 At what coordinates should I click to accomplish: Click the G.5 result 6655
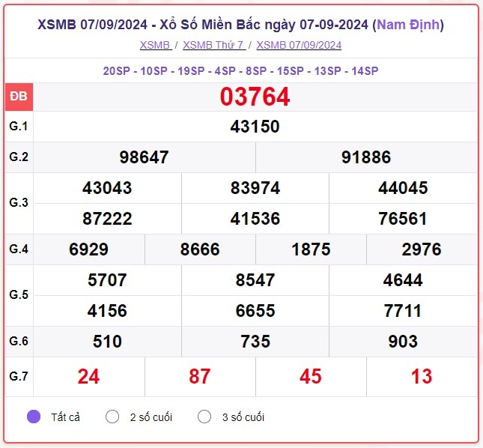point(255,311)
